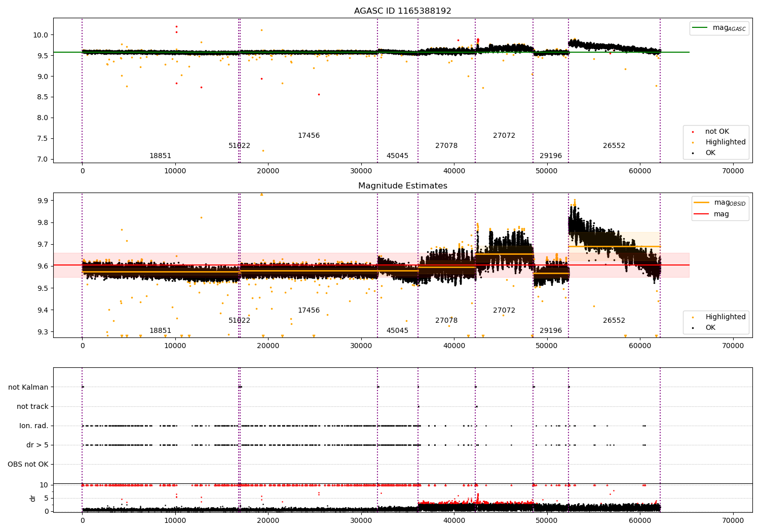Viewport: 760px width, 532px height.
Task: Click 29196 label in Magnitude Estimates plot
Action: pyautogui.click(x=551, y=331)
